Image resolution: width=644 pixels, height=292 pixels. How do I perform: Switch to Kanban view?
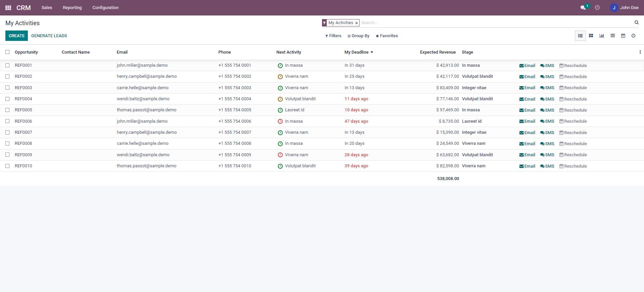[591, 36]
